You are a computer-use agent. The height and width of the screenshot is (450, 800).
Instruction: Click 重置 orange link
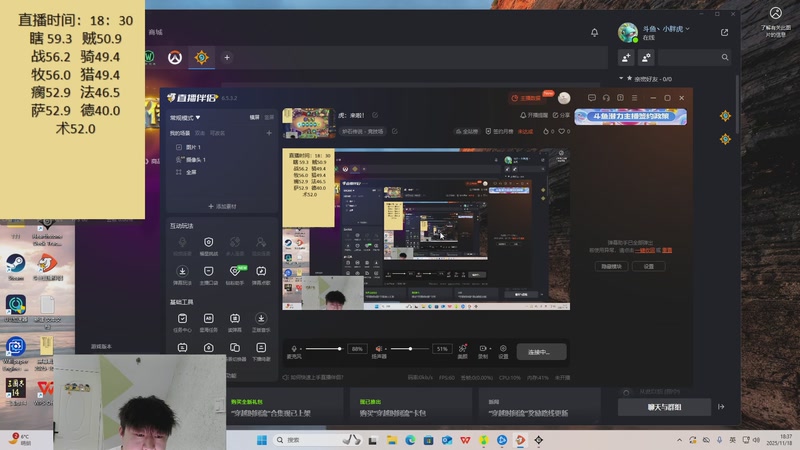click(667, 250)
